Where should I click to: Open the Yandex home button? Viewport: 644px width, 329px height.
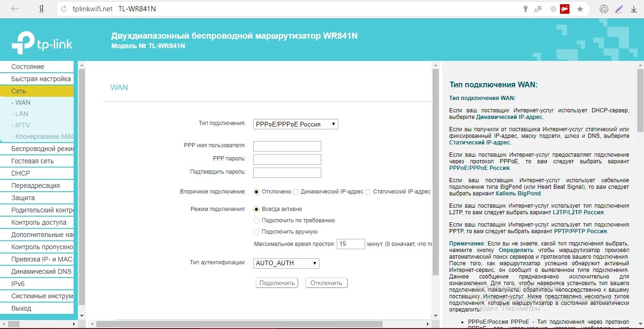(42, 9)
